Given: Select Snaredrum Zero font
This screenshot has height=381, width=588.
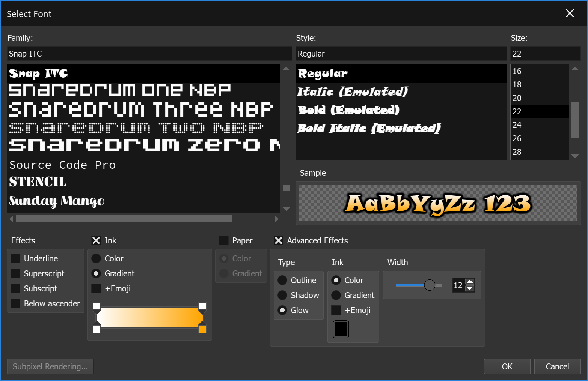Looking at the screenshot, I should click(x=144, y=145).
